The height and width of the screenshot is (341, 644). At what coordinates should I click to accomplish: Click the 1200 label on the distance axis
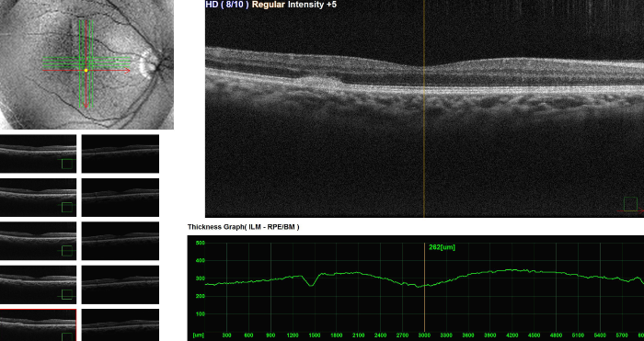tap(293, 335)
